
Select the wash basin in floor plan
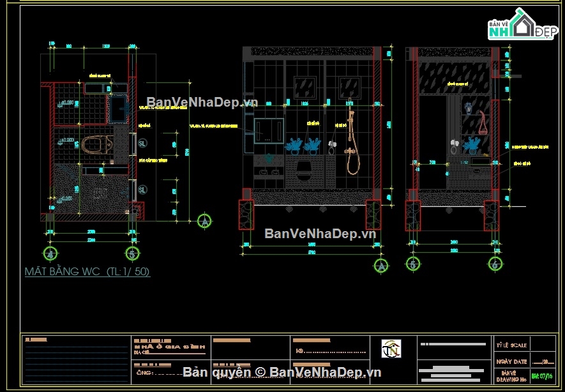[119, 109]
